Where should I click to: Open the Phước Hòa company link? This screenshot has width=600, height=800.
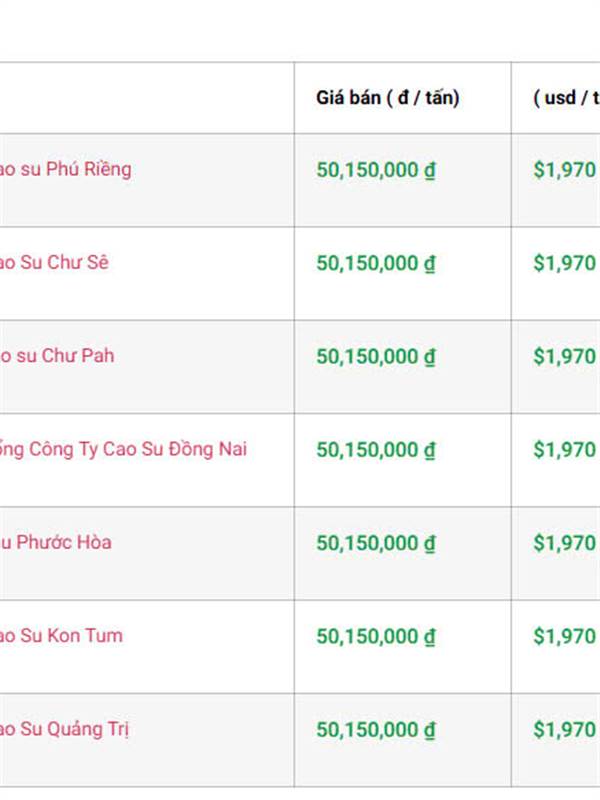pos(56,542)
